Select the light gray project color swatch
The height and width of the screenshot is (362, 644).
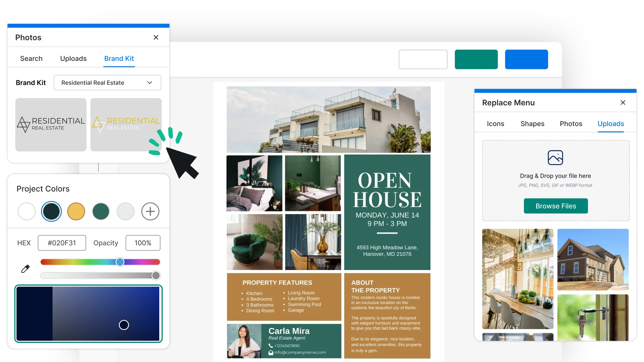tap(125, 211)
